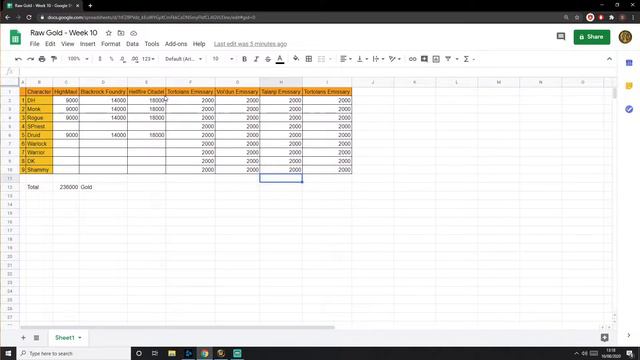Toggle bold formatting

point(244,59)
